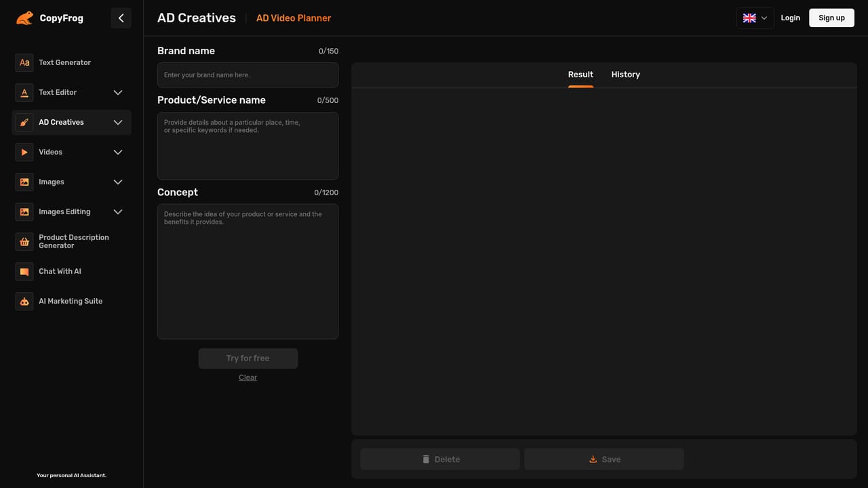Click the CopyFrog frog logo icon

(24, 18)
